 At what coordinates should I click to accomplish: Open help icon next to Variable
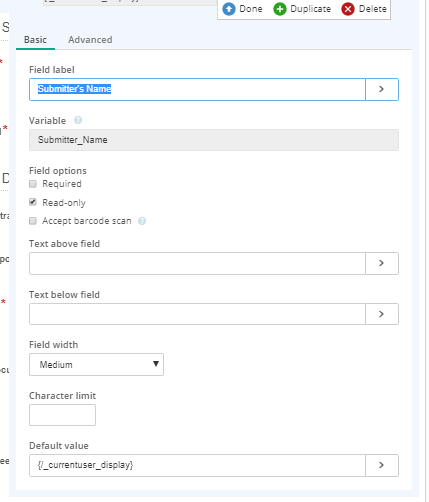78,120
